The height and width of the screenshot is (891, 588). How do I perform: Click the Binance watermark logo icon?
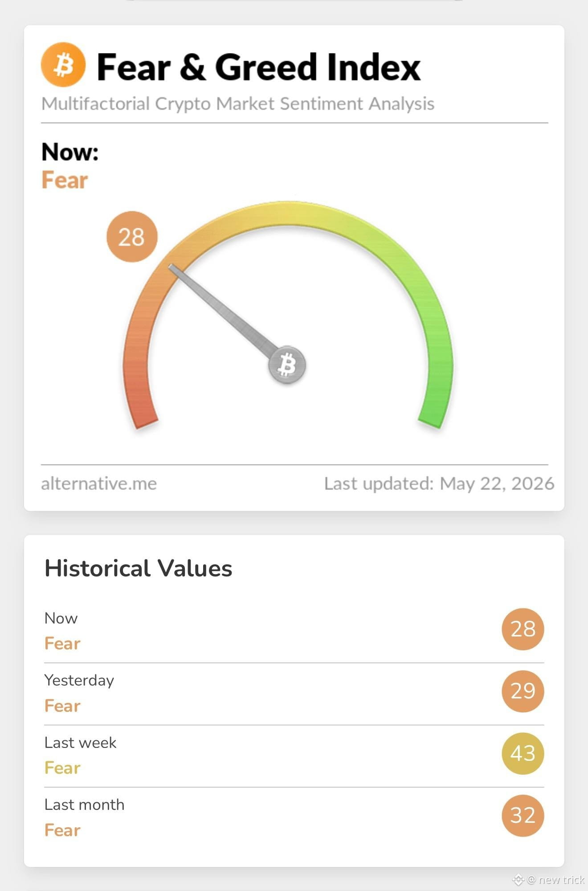click(518, 879)
